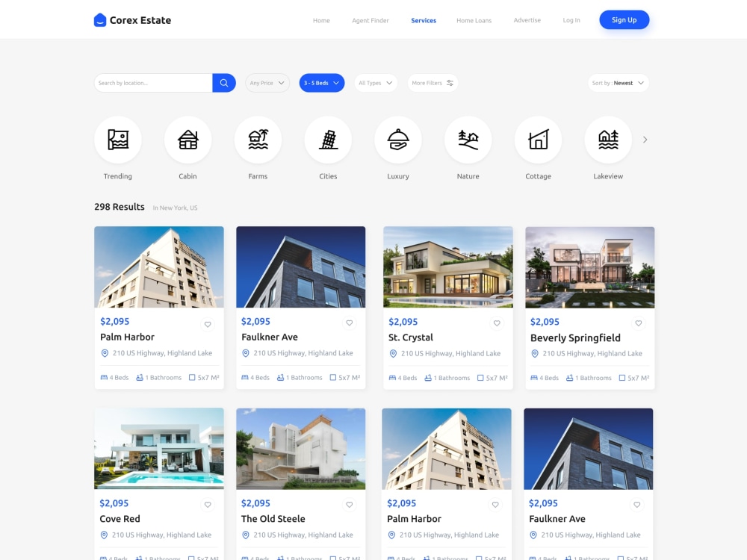The image size is (747, 560).
Task: Select the Cabin category icon
Action: click(x=187, y=140)
